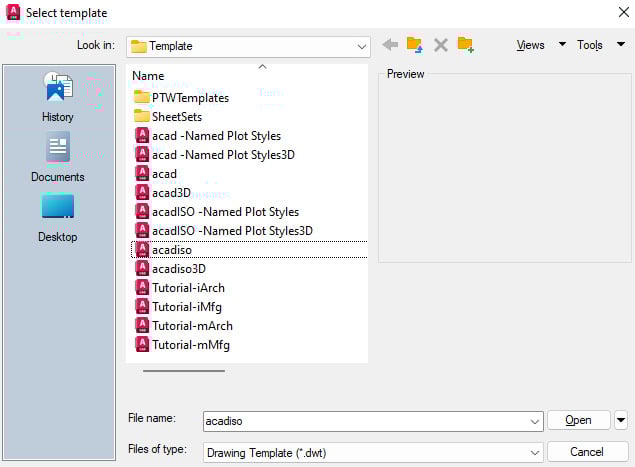The image size is (635, 467).
Task: Click the Name column header
Action: [x=148, y=76]
